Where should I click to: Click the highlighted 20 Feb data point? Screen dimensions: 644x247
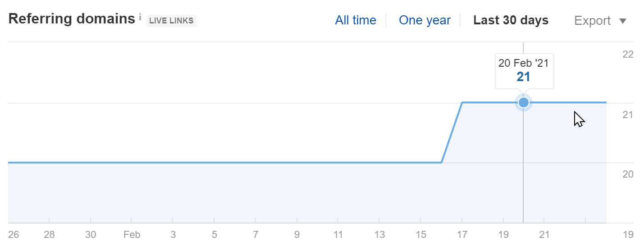pos(523,103)
